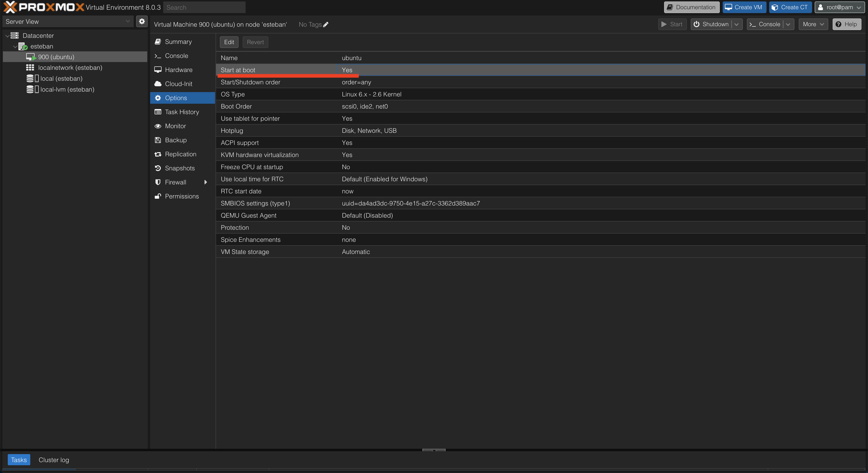The image size is (868, 473).
Task: Open the Server View dropdown
Action: click(127, 21)
